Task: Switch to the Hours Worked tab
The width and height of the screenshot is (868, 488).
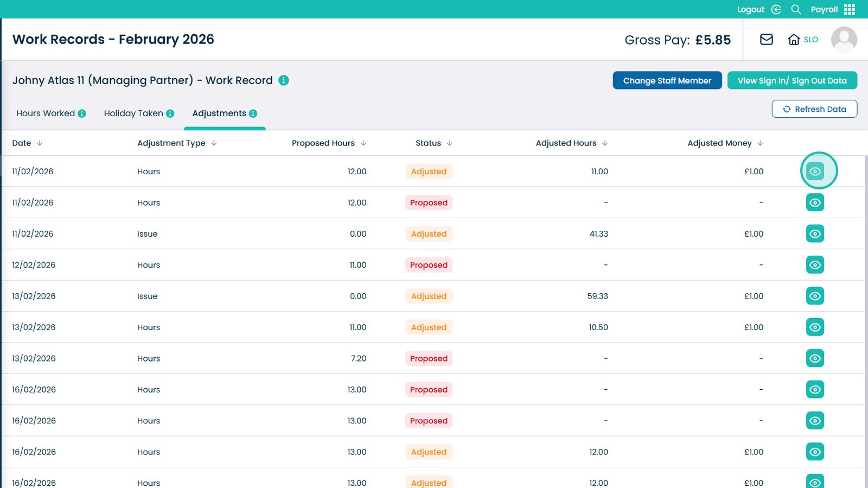Action: [46, 113]
